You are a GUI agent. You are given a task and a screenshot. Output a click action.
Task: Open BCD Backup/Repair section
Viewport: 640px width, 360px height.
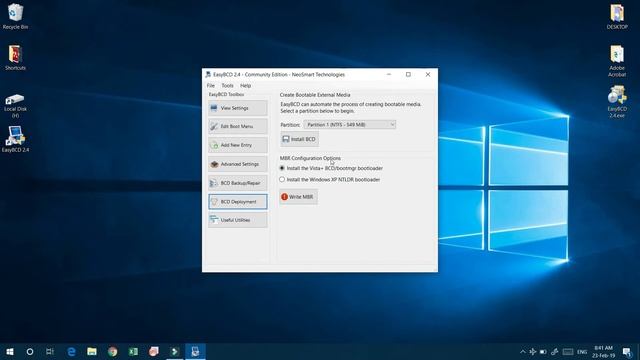click(x=238, y=183)
